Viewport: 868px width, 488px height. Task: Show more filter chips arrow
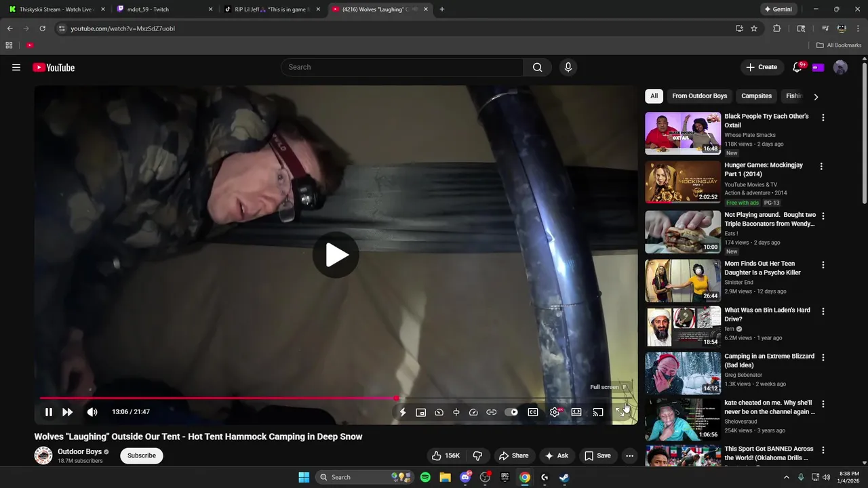tap(816, 97)
